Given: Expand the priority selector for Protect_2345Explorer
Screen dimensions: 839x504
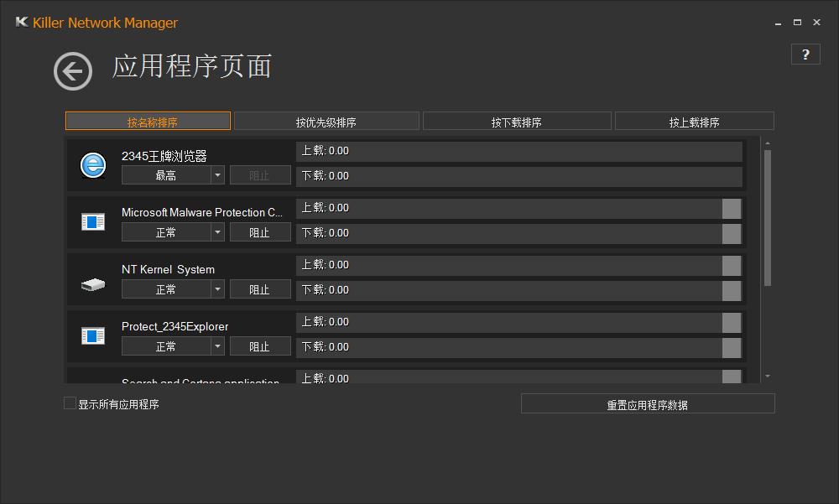Looking at the screenshot, I should [173, 346].
